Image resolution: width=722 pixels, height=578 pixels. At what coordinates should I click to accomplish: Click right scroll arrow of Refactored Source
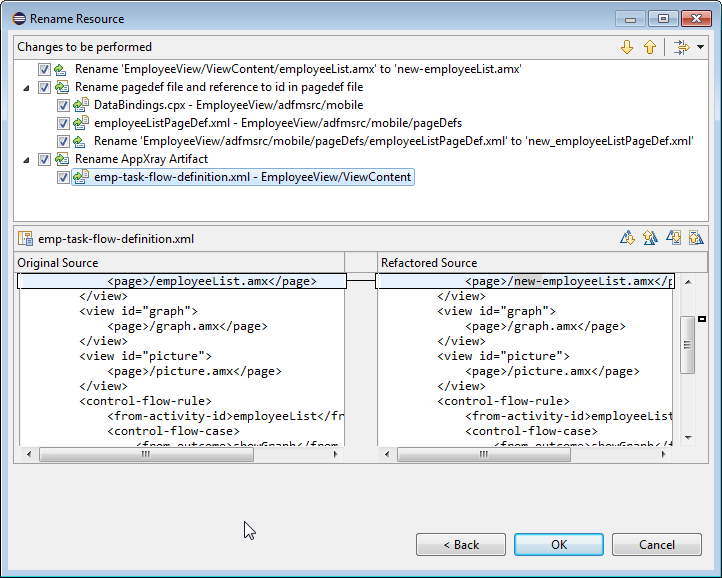click(x=663, y=455)
